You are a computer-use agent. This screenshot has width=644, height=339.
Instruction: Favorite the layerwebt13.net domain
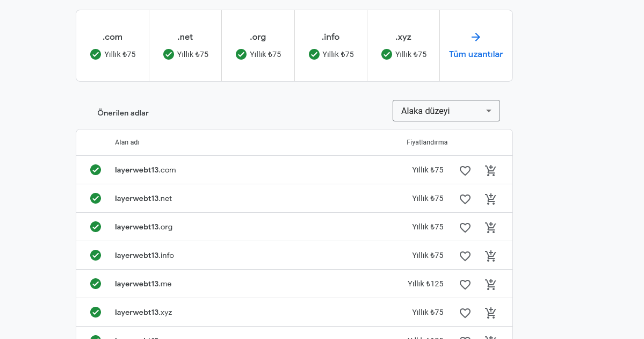tap(465, 199)
